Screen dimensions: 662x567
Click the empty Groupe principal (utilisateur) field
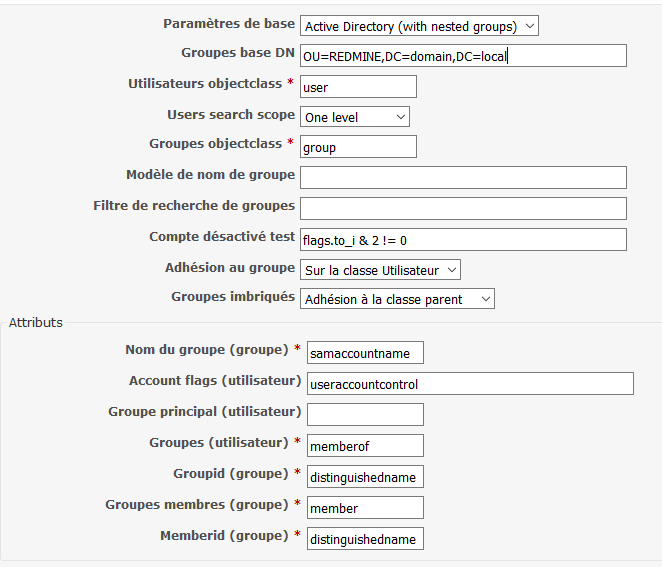[365, 415]
